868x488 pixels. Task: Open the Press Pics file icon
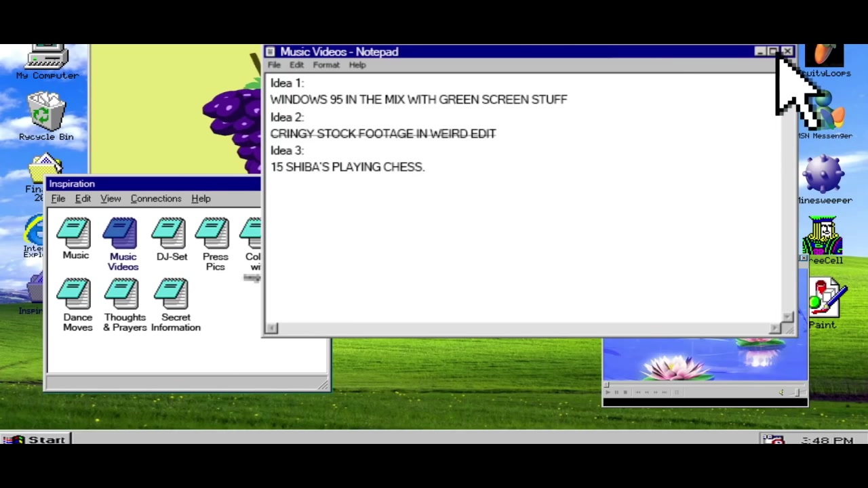(x=215, y=244)
